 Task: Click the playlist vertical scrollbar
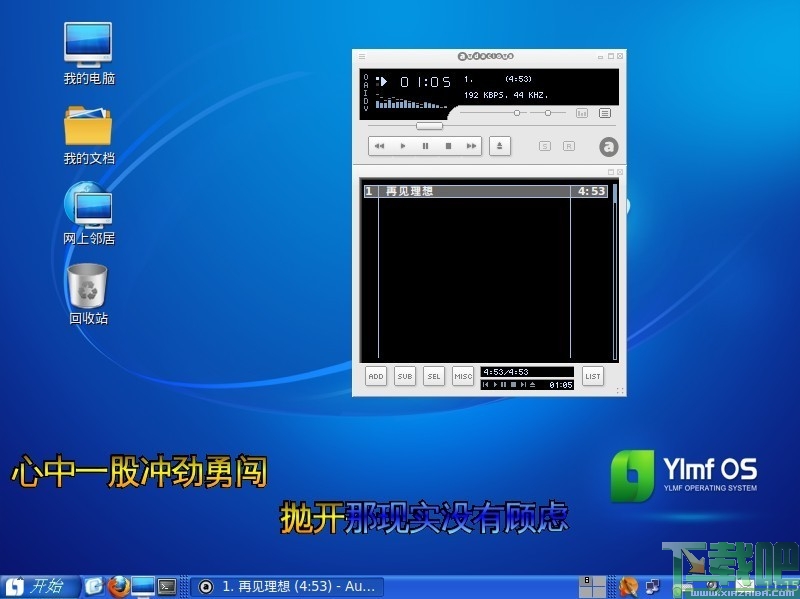coord(615,271)
